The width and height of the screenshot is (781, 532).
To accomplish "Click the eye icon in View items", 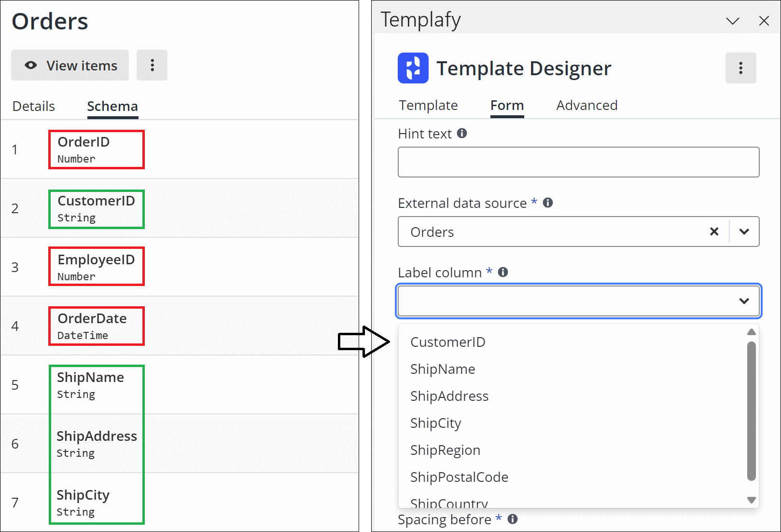I will [x=31, y=65].
